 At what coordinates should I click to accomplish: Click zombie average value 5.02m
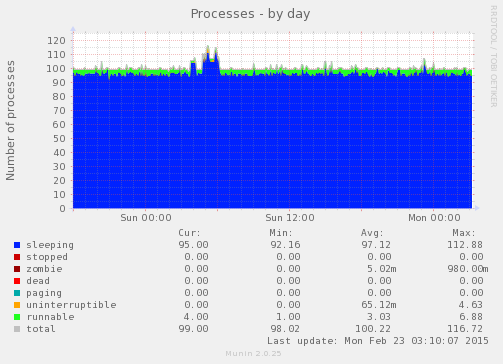point(382,269)
